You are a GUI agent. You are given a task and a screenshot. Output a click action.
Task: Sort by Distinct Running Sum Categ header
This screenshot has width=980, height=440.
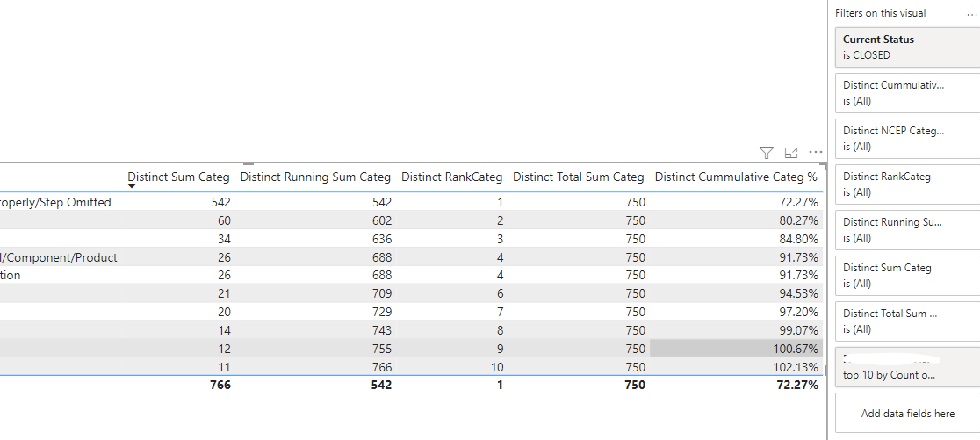tap(315, 177)
